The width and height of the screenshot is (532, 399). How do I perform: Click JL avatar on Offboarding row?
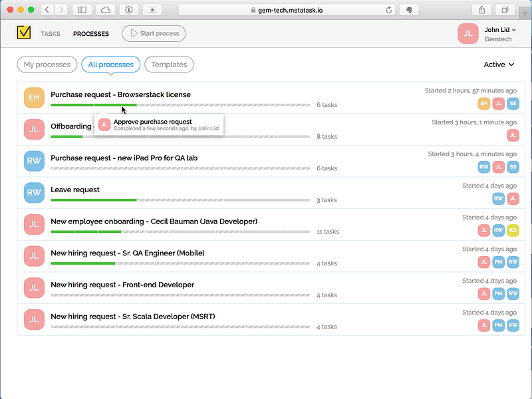coord(34,129)
